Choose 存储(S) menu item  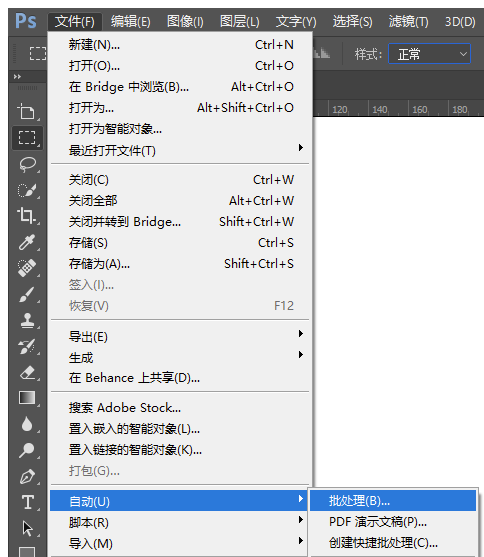[181, 243]
